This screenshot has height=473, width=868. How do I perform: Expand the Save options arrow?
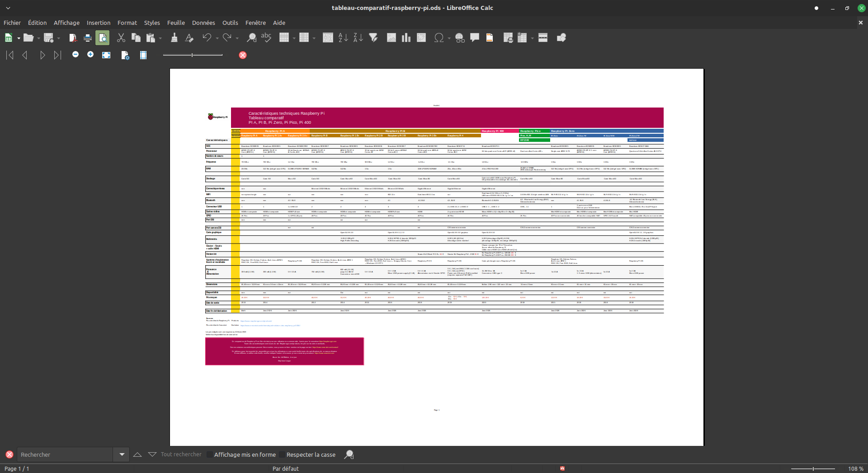pyautogui.click(x=59, y=38)
